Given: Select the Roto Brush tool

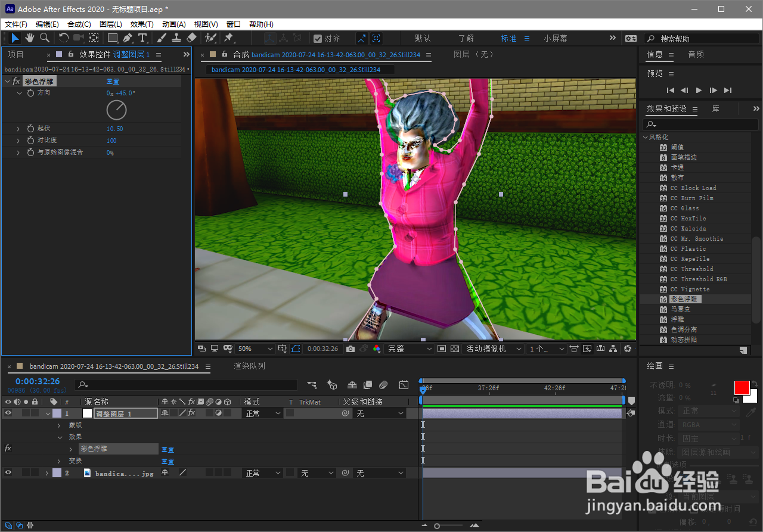Looking at the screenshot, I should [x=210, y=38].
